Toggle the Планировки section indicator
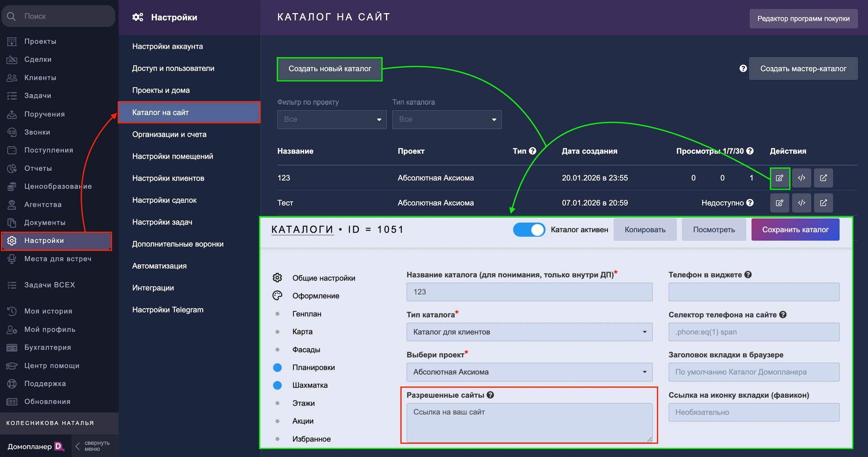The height and width of the screenshot is (457, 868). coord(277,367)
